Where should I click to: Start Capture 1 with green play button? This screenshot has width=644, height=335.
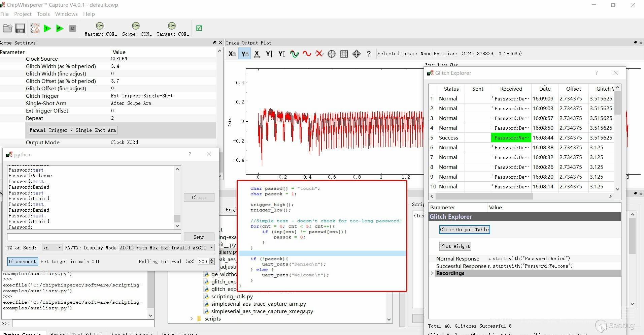coord(47,28)
